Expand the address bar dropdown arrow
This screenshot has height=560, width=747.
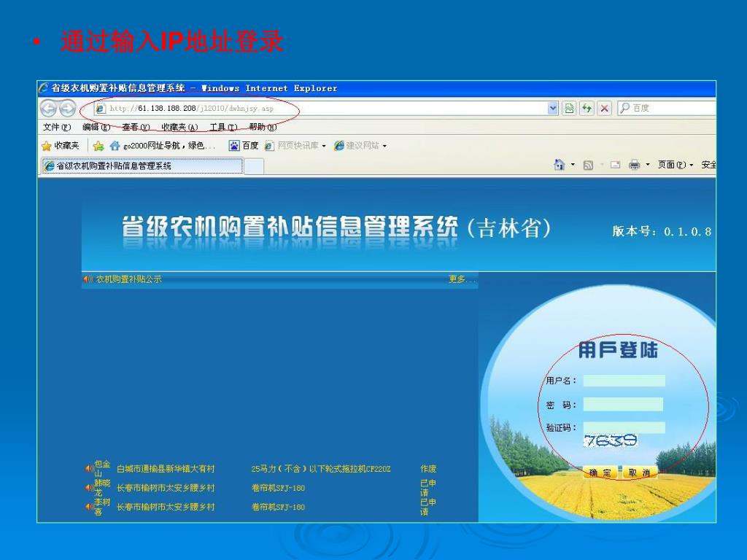[x=553, y=109]
